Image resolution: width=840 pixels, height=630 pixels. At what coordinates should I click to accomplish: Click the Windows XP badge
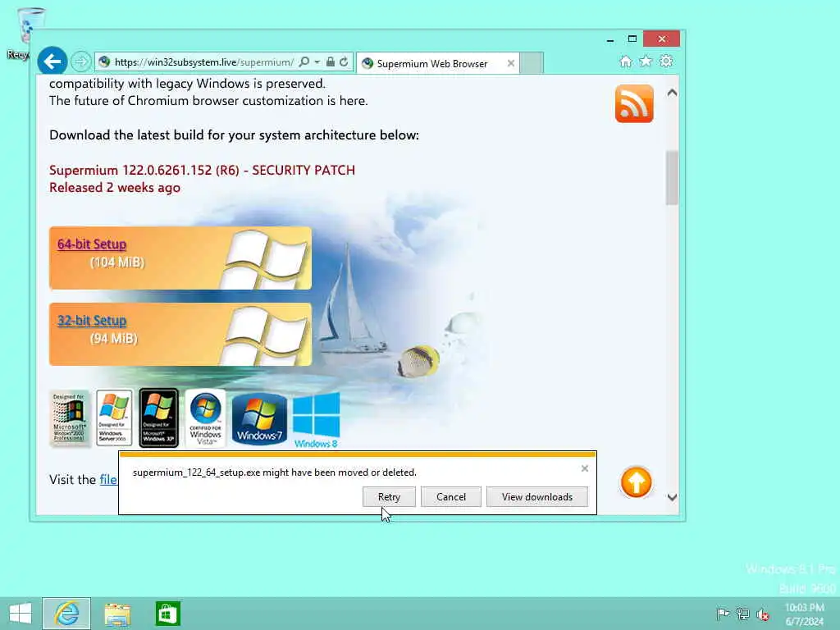point(158,418)
